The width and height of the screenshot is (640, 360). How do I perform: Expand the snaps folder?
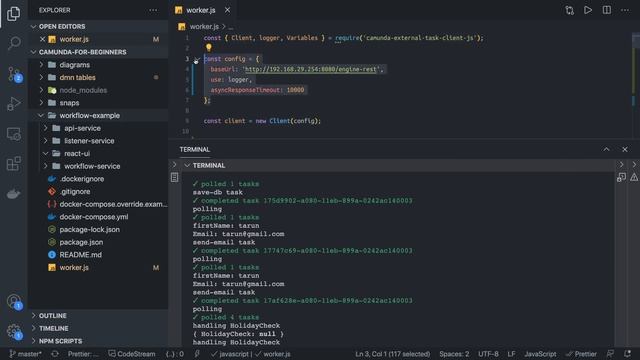(41, 103)
